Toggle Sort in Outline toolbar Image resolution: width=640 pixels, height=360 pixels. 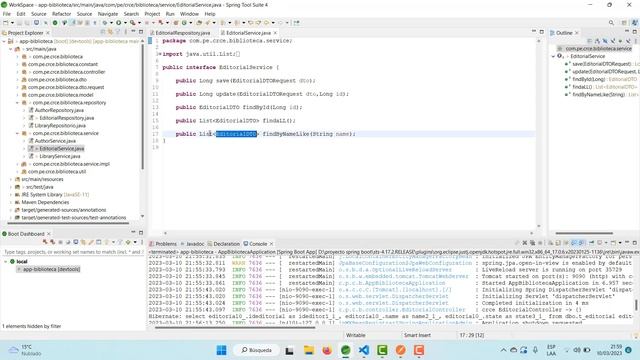(x=597, y=41)
